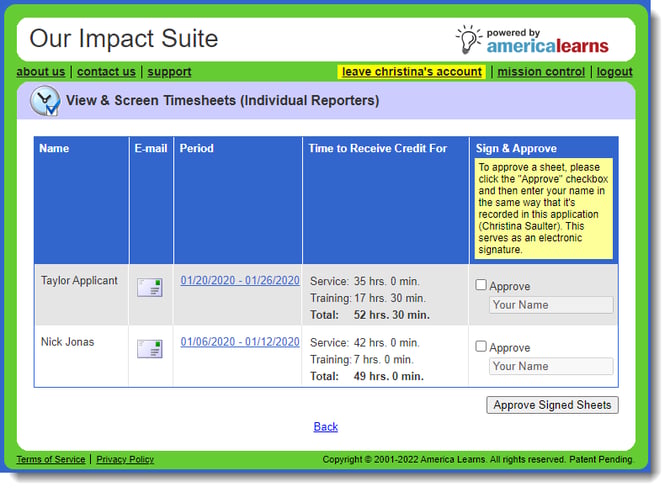This screenshot has height=492, width=670.
Task: Click the View & Screen Timesheets header icon
Action: click(44, 101)
